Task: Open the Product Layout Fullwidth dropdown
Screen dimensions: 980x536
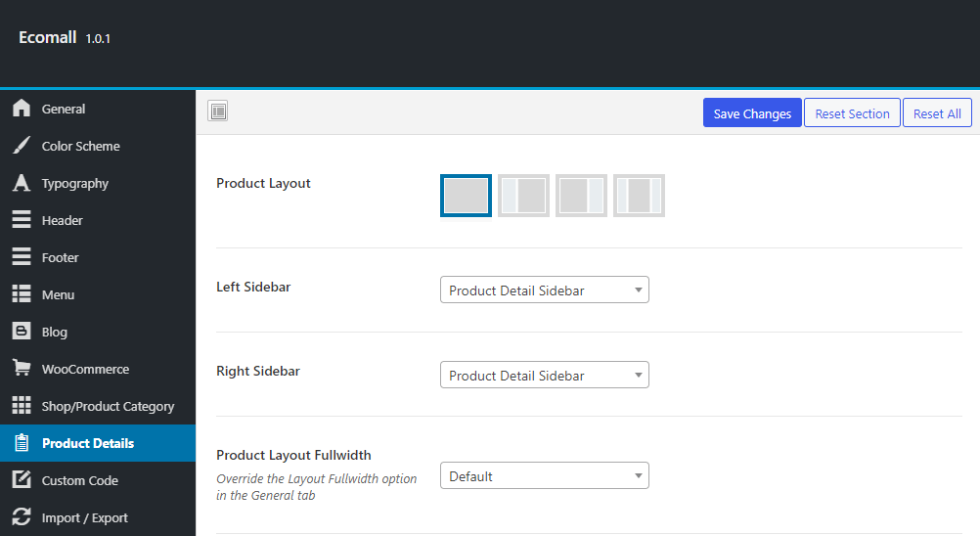Action: pos(545,476)
